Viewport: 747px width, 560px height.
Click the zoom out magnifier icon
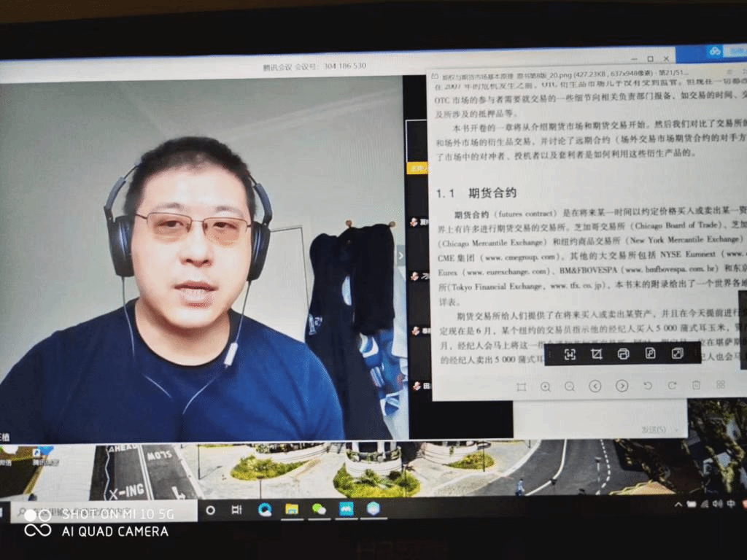point(570,386)
